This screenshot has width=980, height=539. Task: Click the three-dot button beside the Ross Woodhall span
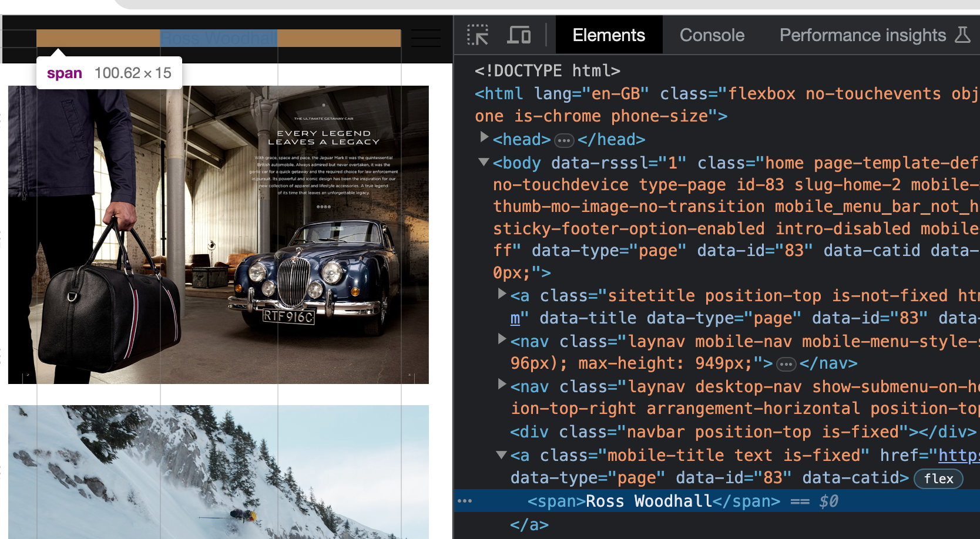click(x=465, y=501)
